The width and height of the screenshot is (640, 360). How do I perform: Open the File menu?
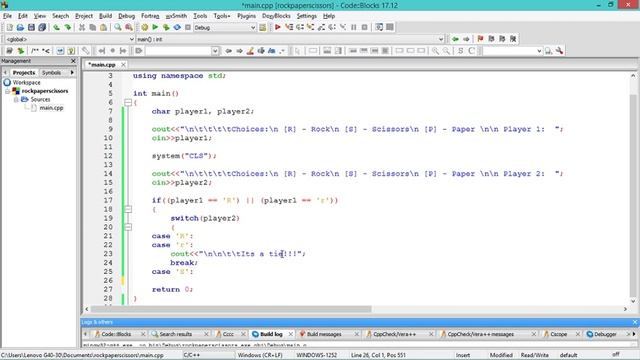pos(7,16)
